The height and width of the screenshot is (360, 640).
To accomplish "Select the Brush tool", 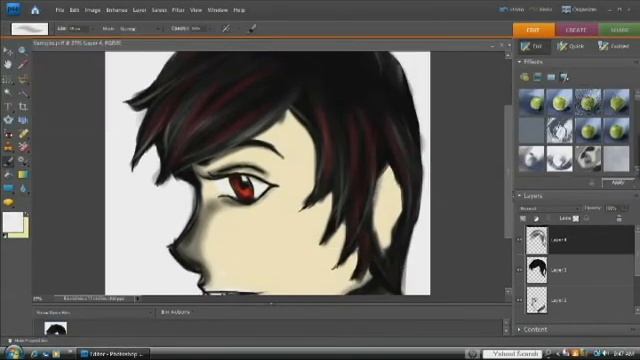I will tap(8, 161).
